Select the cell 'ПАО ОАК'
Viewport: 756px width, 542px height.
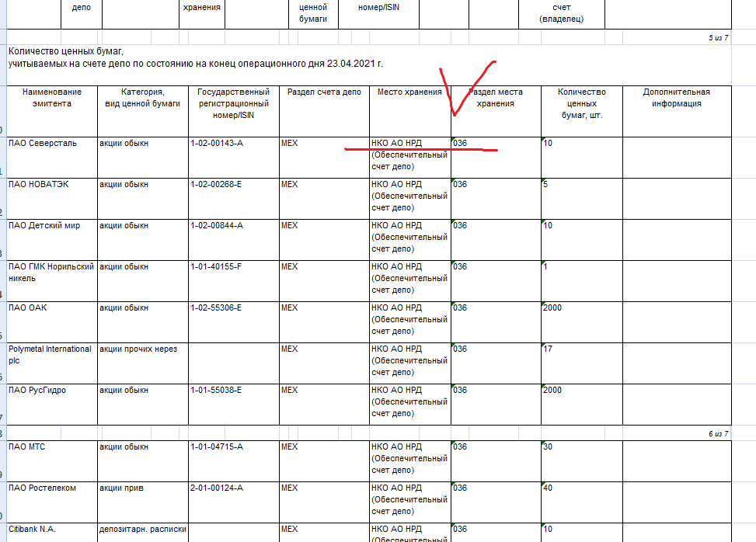(52, 322)
